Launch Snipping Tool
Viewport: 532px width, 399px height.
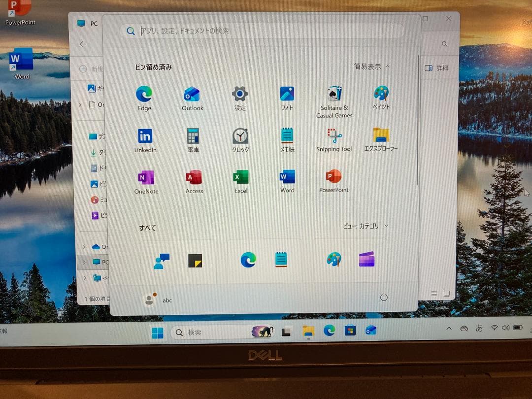(x=334, y=139)
